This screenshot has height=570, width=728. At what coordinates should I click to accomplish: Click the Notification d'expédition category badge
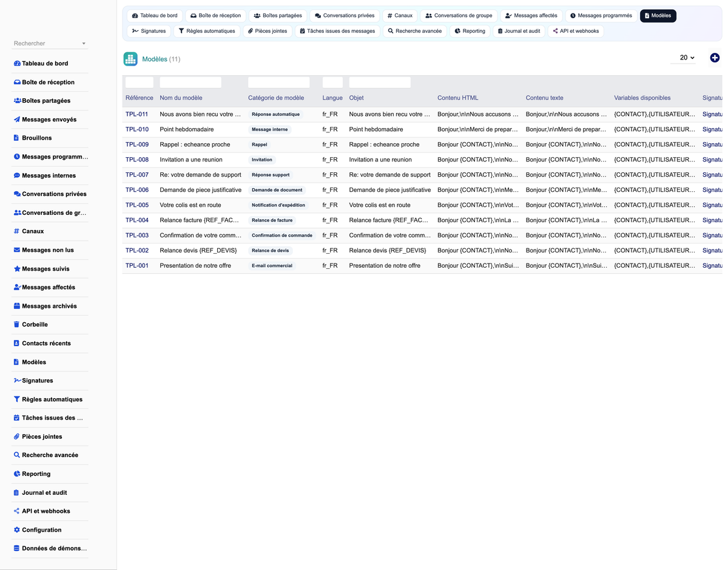(x=278, y=205)
